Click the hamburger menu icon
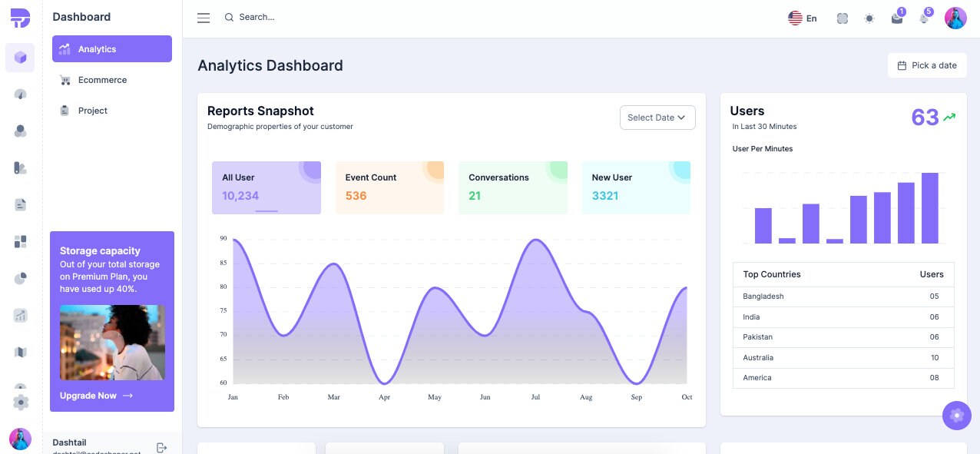 204,18
